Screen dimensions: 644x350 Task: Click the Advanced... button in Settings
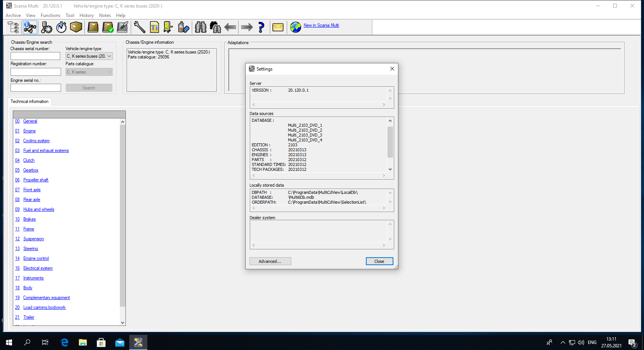[270, 261]
